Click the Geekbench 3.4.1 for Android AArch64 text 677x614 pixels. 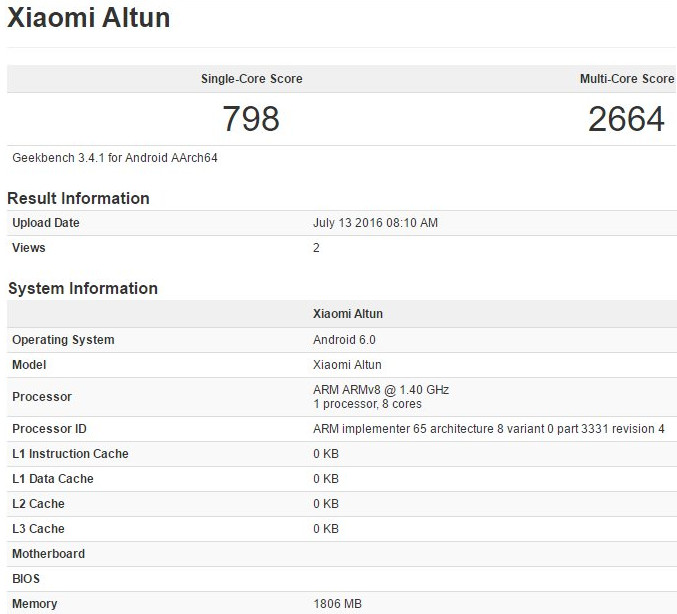[115, 158]
